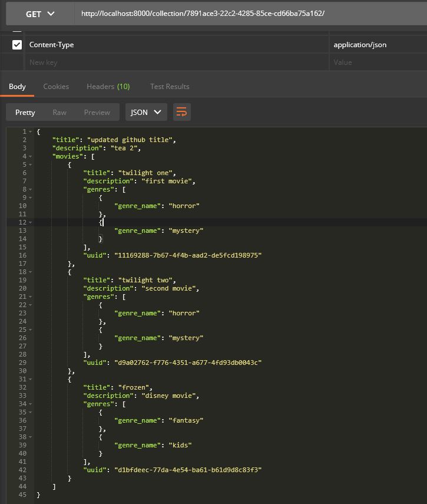Select the Raw view mode
This screenshot has height=504, width=427.
(x=59, y=112)
